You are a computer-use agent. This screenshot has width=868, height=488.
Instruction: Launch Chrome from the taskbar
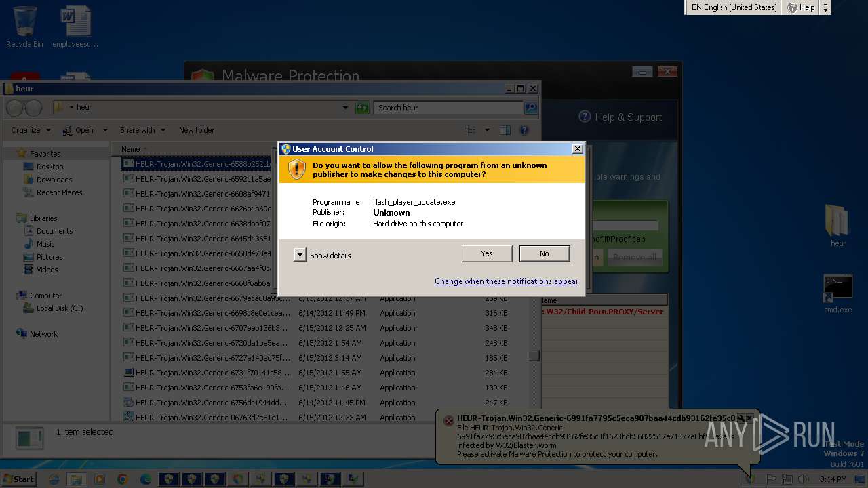123,479
